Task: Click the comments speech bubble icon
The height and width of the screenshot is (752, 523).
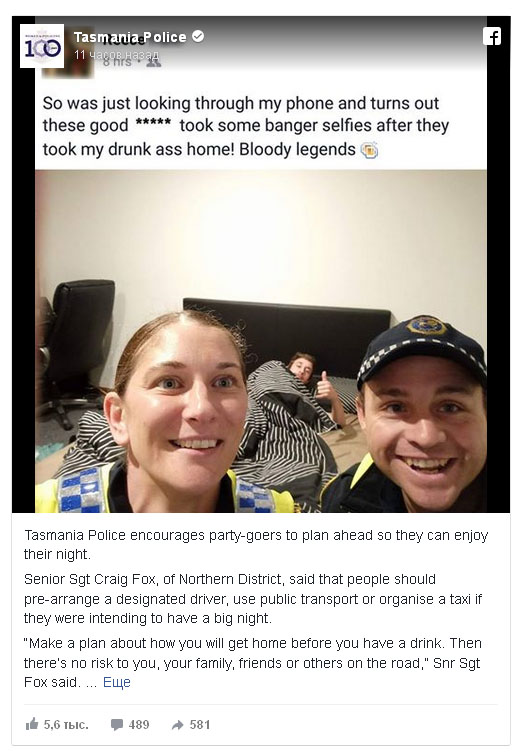Action: (x=116, y=724)
